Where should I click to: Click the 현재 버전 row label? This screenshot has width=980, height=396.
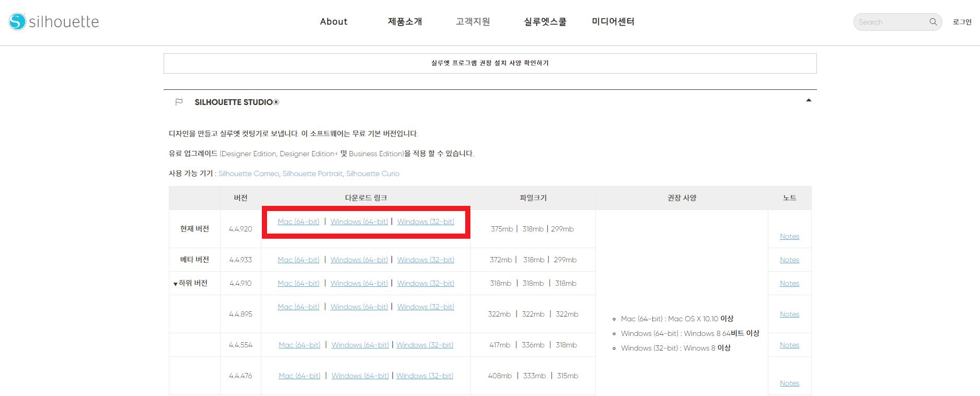194,229
